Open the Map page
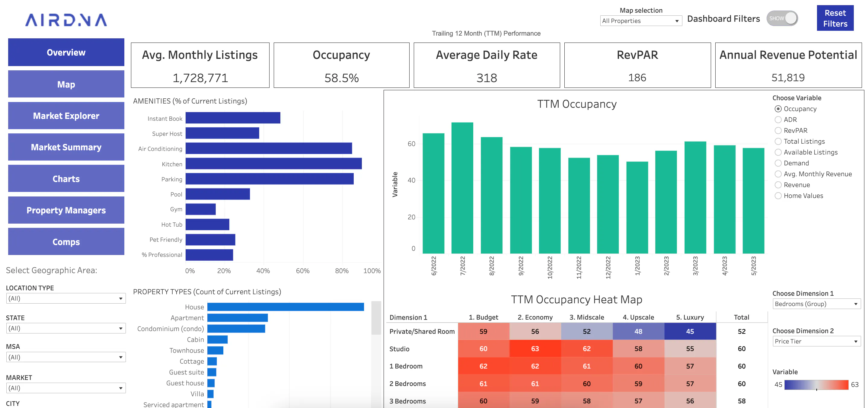Viewport: 868px width, 408px height. (66, 84)
